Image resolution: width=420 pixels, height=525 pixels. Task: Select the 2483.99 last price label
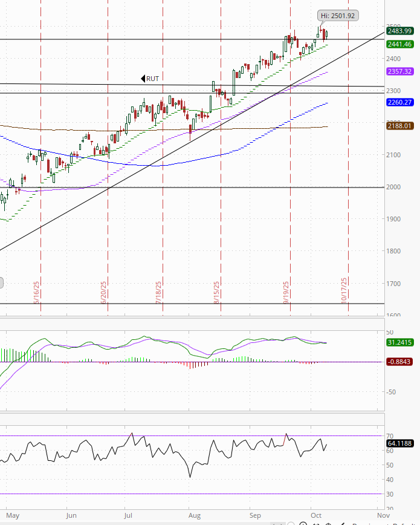(x=400, y=31)
